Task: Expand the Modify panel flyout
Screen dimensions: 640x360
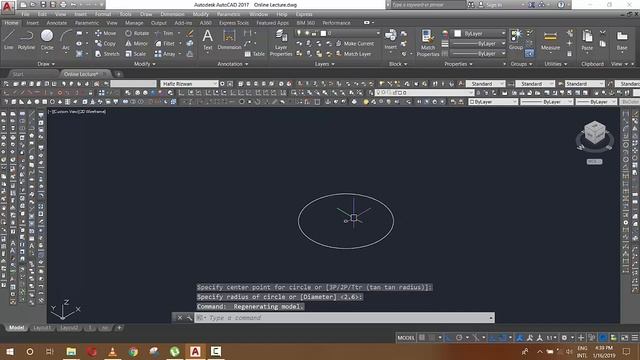Action: (144, 64)
